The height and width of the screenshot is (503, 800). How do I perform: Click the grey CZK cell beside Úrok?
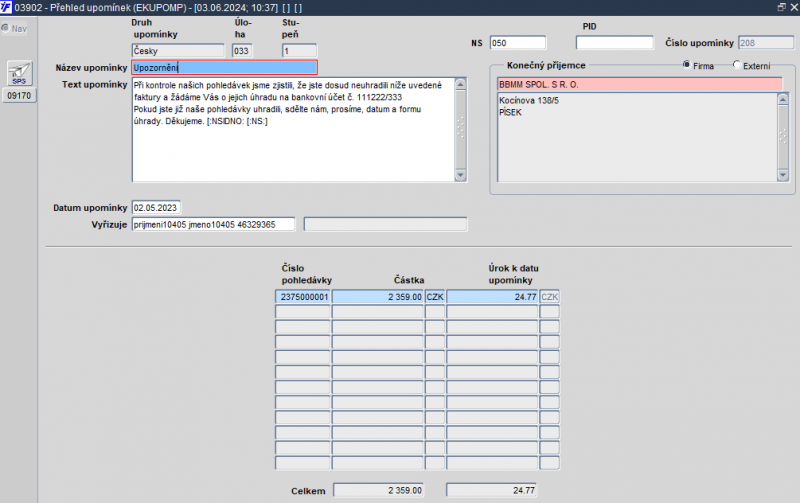(549, 297)
